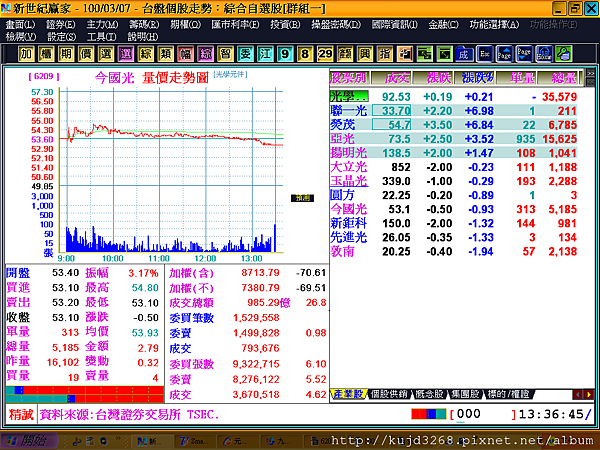Image resolution: width=600 pixels, height=450 pixels.
Task: Open the 期權(O) menu
Action: pos(185,24)
